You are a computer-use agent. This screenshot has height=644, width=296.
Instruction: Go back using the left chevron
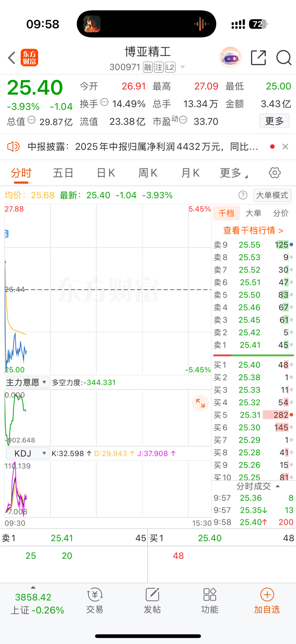(12, 58)
